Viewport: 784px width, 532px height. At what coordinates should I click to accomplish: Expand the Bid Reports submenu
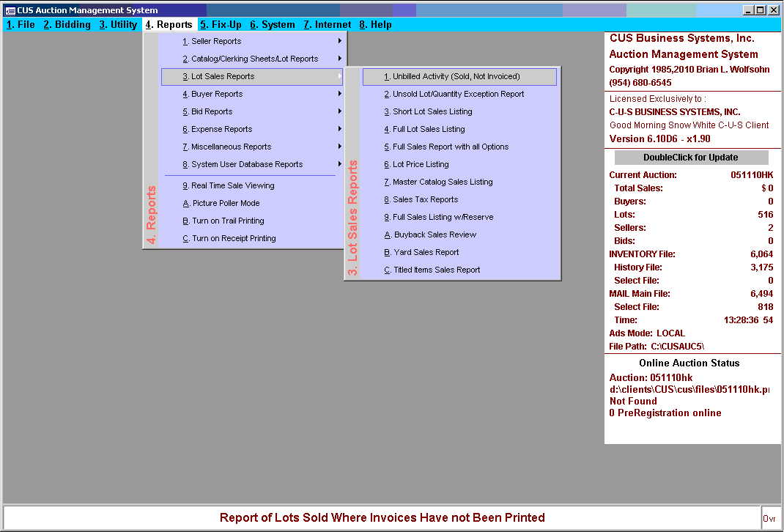pos(252,111)
